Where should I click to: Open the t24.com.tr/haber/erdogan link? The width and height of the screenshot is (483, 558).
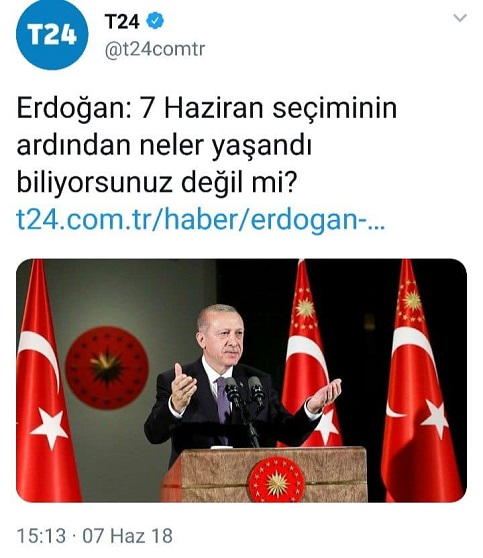click(x=200, y=220)
